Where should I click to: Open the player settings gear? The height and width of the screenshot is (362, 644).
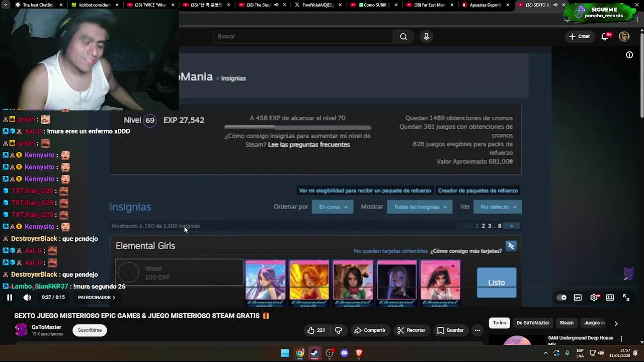pos(594,298)
